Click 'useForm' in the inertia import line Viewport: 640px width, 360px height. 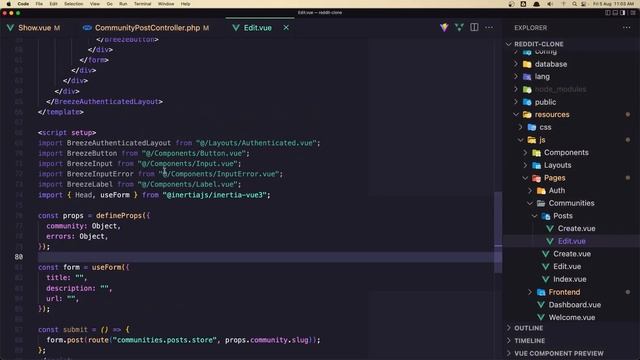115,195
